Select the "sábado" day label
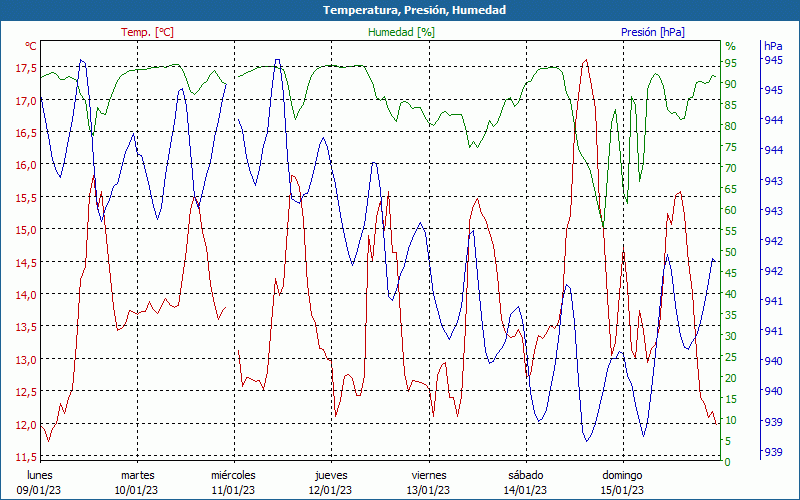 pos(526,476)
